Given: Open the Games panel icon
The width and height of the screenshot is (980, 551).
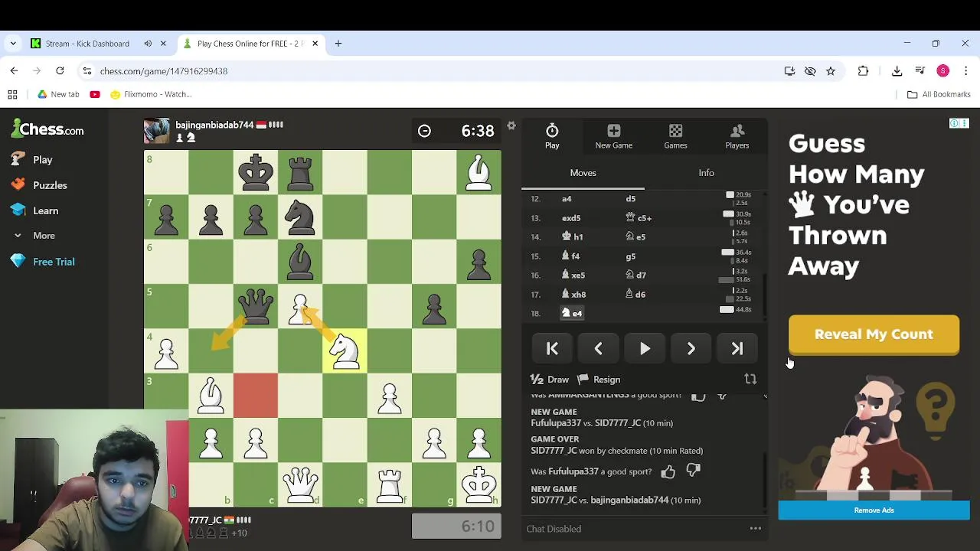Looking at the screenshot, I should 675,136.
